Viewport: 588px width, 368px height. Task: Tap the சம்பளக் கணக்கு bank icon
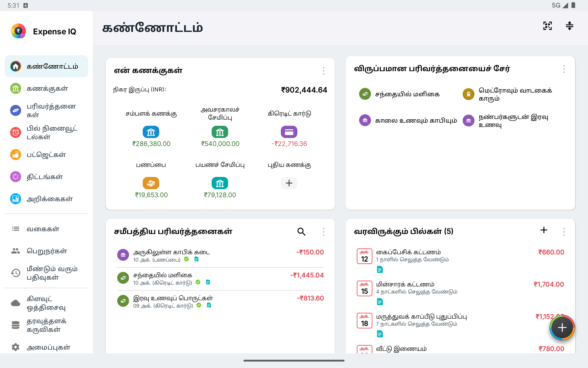tap(151, 132)
